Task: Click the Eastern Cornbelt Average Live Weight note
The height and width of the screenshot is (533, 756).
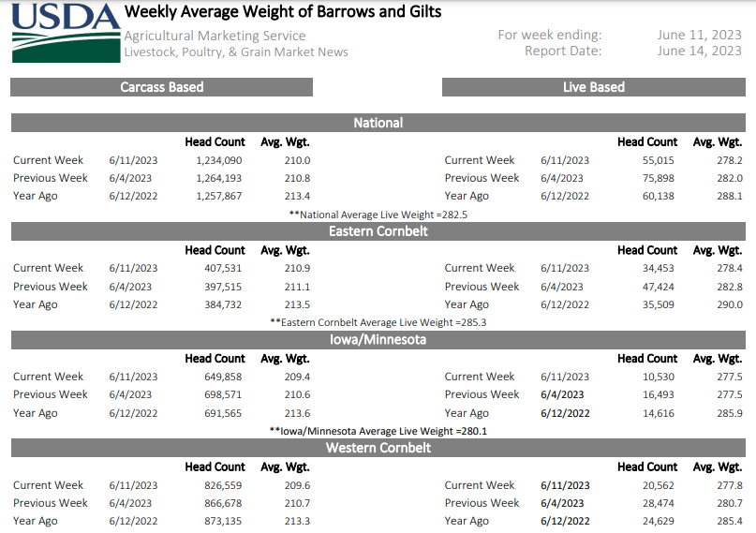Action: (378, 322)
